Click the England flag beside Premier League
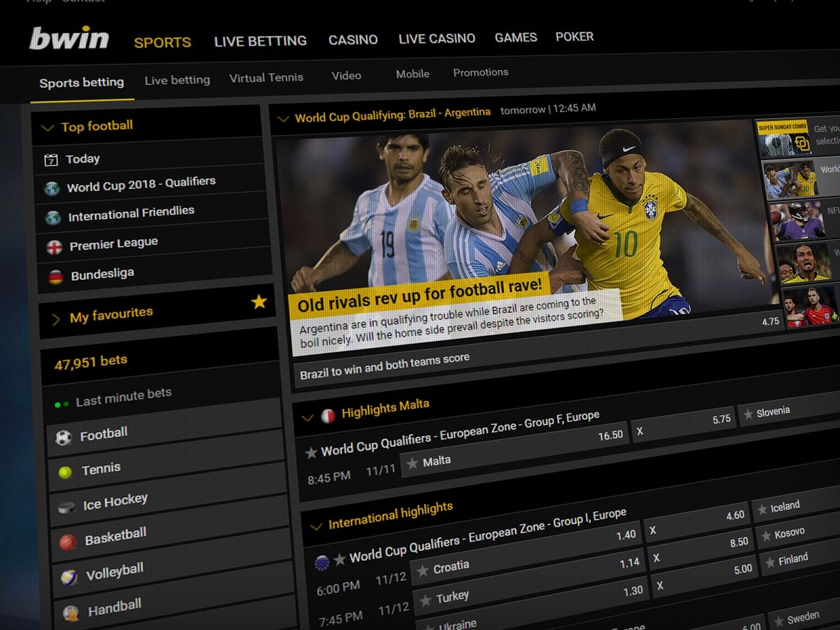 point(54,247)
